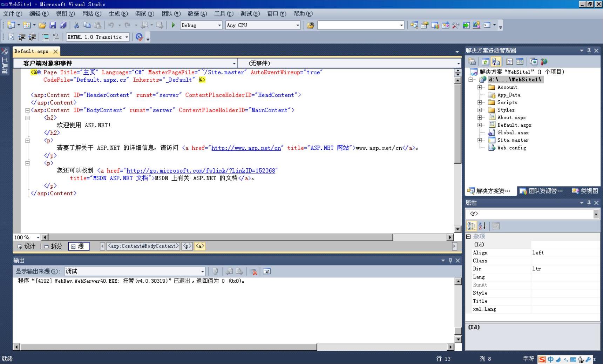Switch to the 设计 design view tab
This screenshot has height=364, width=603.
point(27,246)
